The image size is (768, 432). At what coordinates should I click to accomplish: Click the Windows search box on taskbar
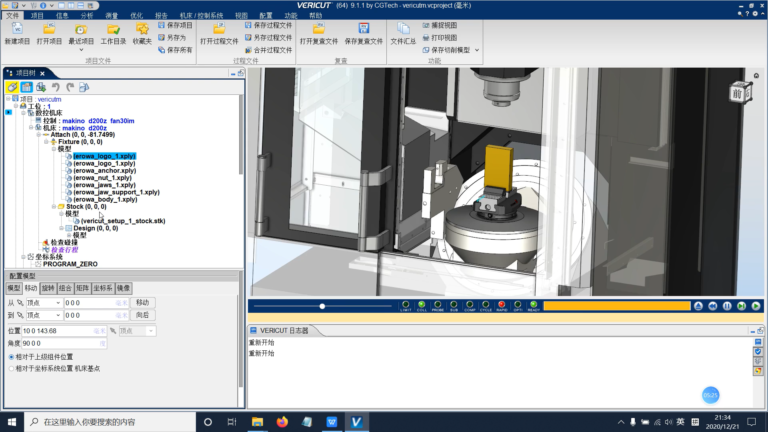click(x=110, y=422)
